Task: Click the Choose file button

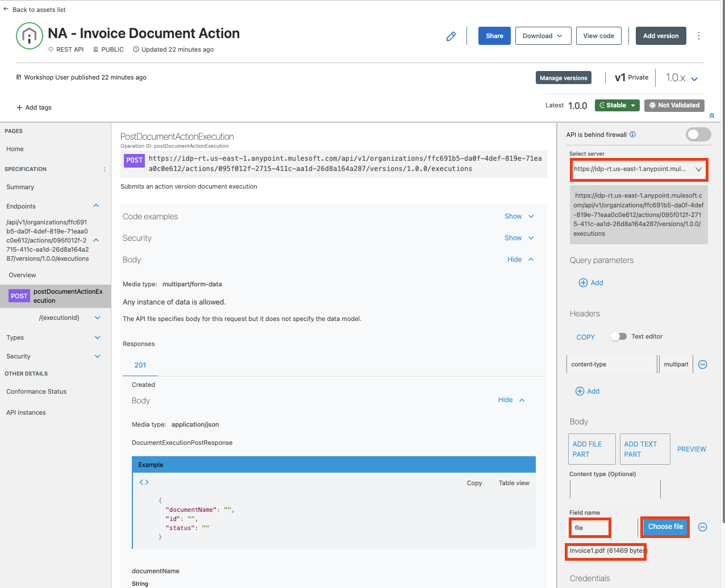Action: [665, 527]
